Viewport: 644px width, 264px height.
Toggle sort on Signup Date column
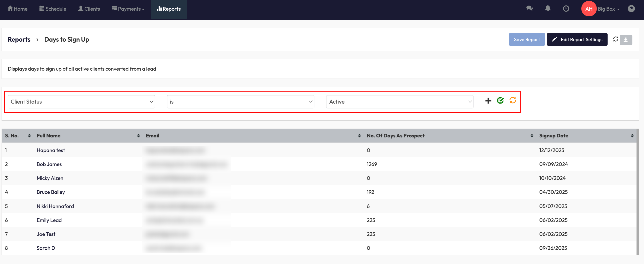(632, 136)
